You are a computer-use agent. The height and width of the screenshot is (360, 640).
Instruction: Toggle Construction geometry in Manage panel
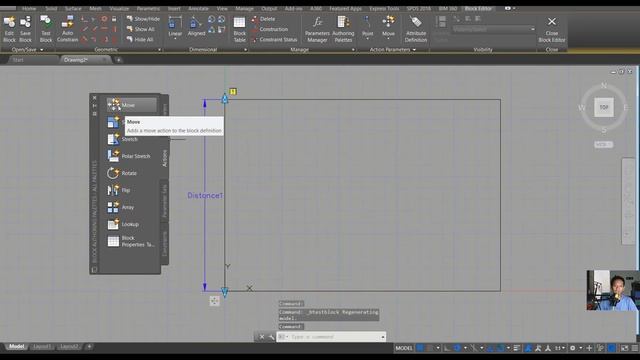click(270, 29)
